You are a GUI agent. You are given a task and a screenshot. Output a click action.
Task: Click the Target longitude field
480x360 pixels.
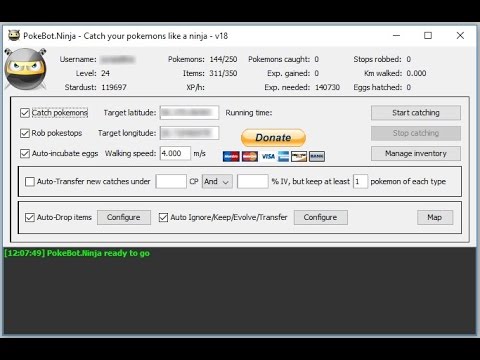tap(189, 133)
